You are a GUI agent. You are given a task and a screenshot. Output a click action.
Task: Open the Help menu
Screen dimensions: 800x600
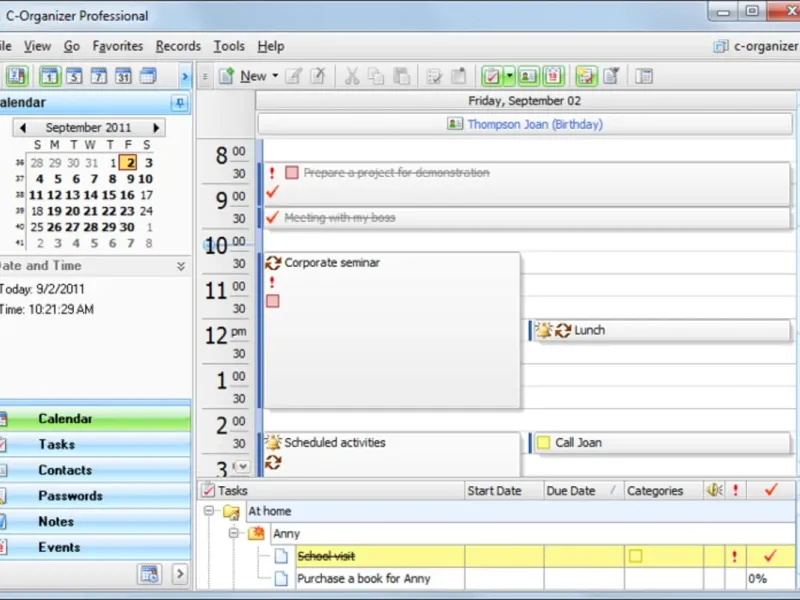(x=270, y=46)
